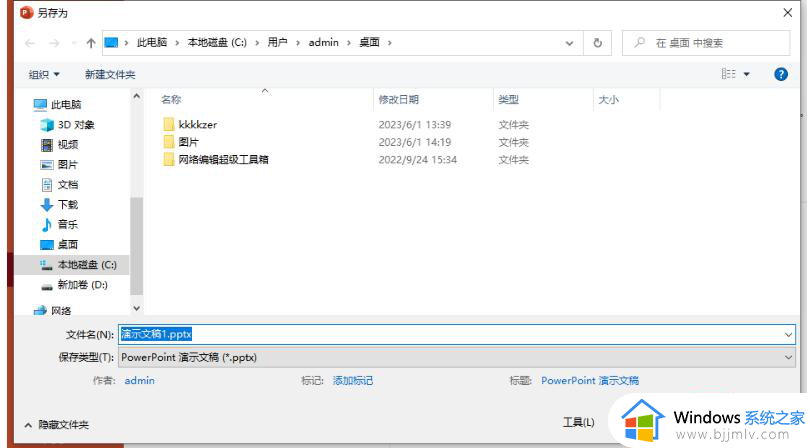
Task: Click 添加标记 tag link
Action: (x=353, y=381)
